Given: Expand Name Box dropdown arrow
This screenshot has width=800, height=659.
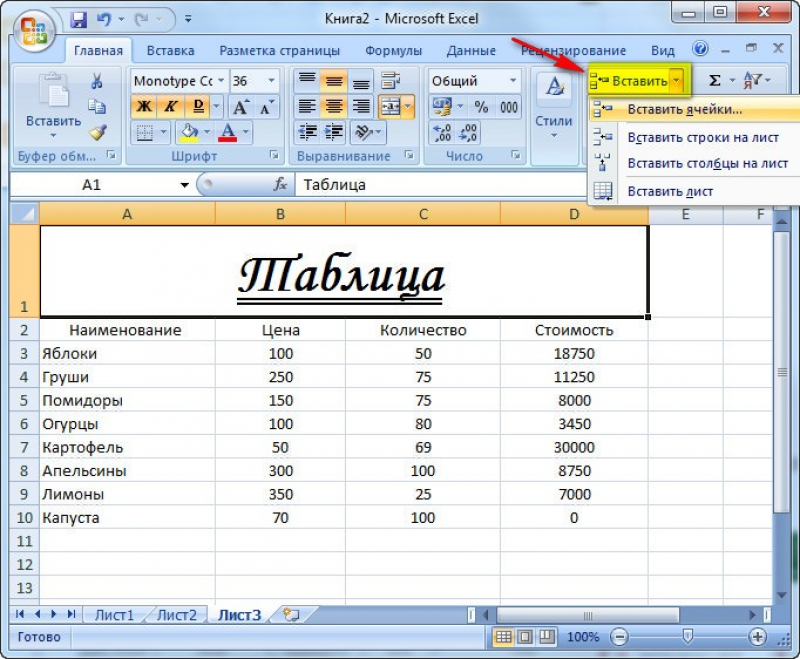Looking at the screenshot, I should 184,185.
